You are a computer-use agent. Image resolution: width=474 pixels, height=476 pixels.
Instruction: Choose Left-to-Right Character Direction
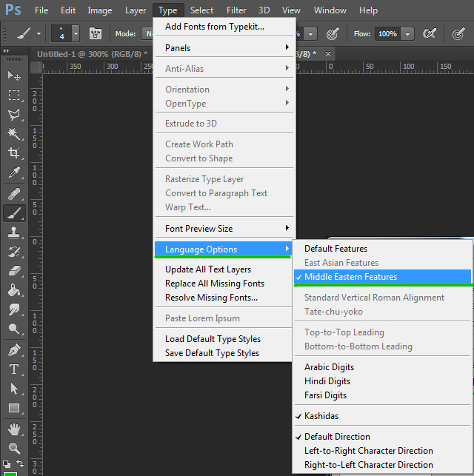[382, 451]
